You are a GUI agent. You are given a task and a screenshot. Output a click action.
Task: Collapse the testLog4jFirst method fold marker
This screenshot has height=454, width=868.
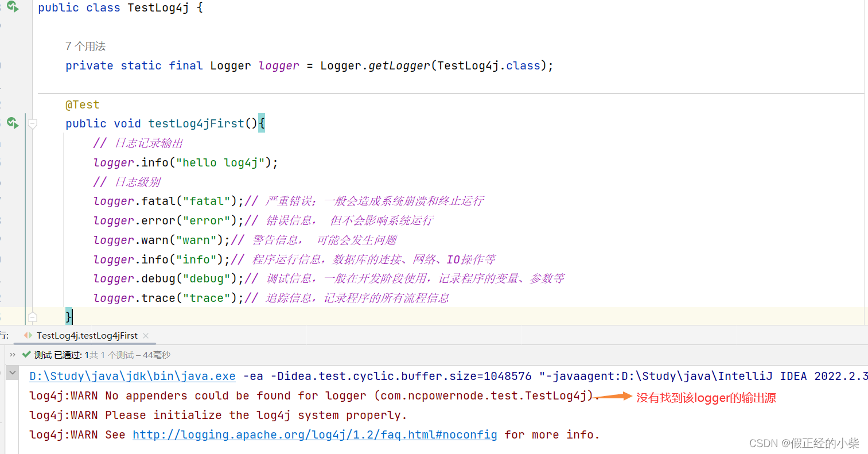tap(33, 123)
